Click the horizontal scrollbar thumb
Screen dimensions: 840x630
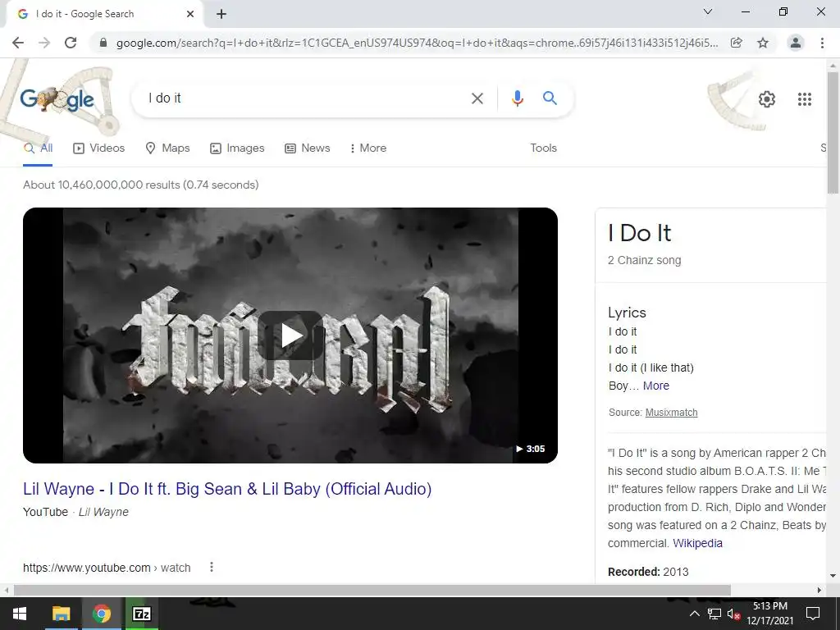[372, 591]
